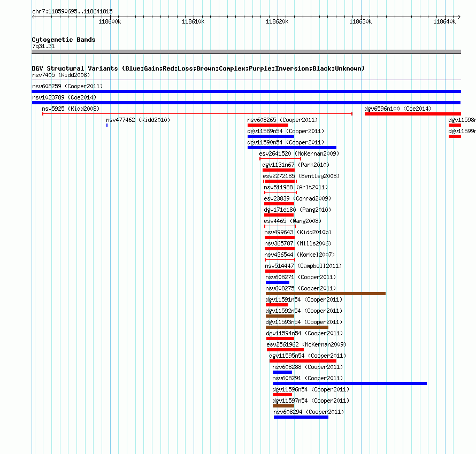Image resolution: width=476 pixels, height=454 pixels.
Task: Click esv23839 (Conrad2009) label
Action: 297,198
